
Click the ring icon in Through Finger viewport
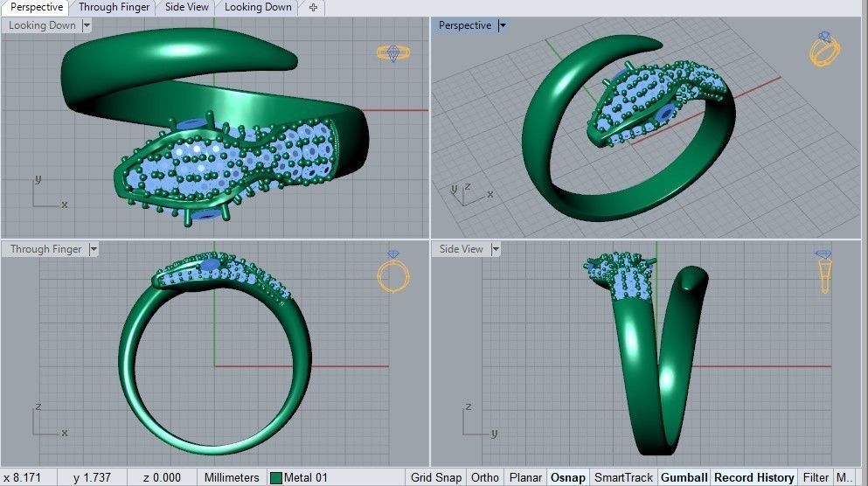pyautogui.click(x=393, y=272)
